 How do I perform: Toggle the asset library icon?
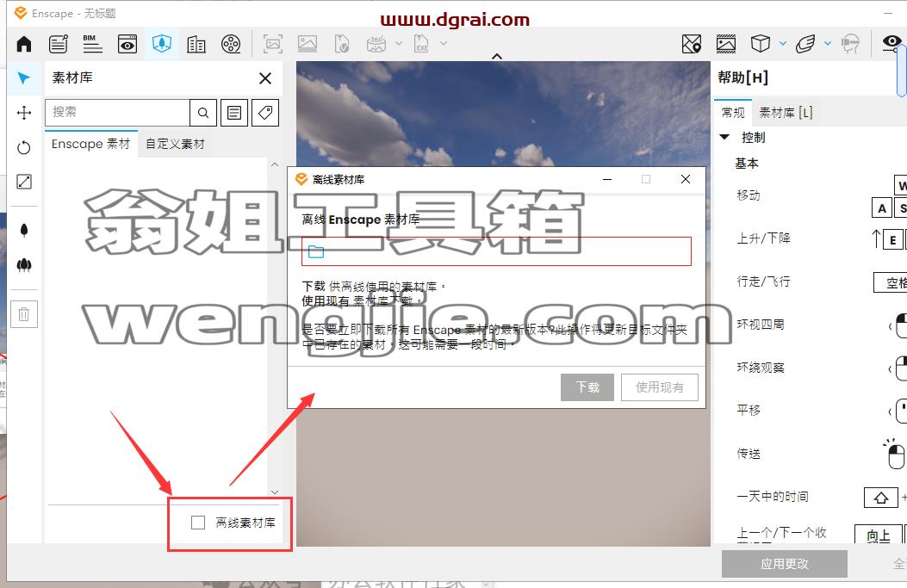(161, 44)
